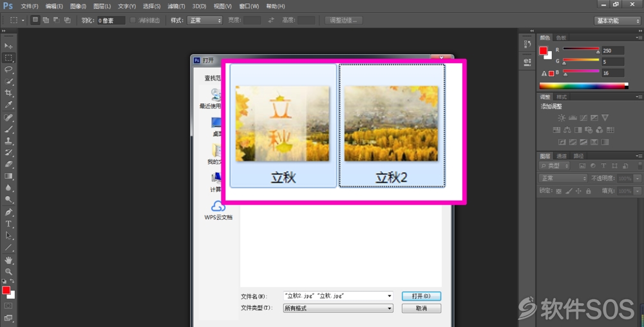Screen dimensions: 644x327
Task: Select the Pen tool
Action: [8, 212]
